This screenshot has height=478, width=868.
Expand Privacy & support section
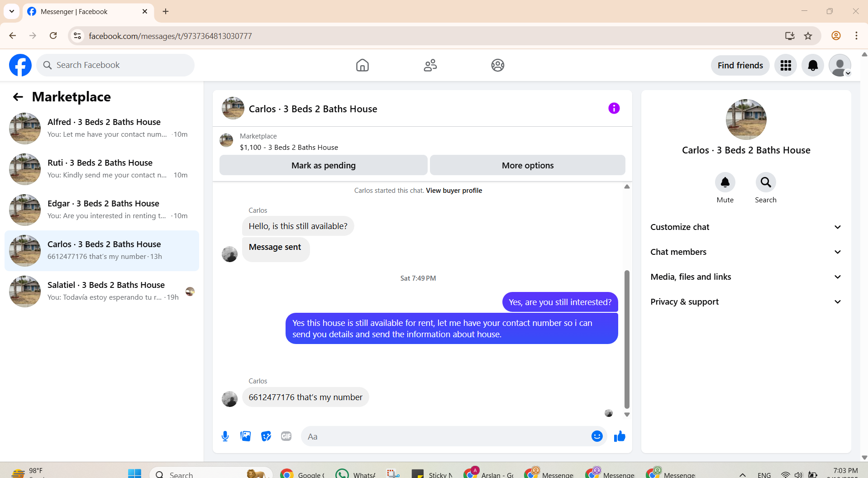[746, 302]
